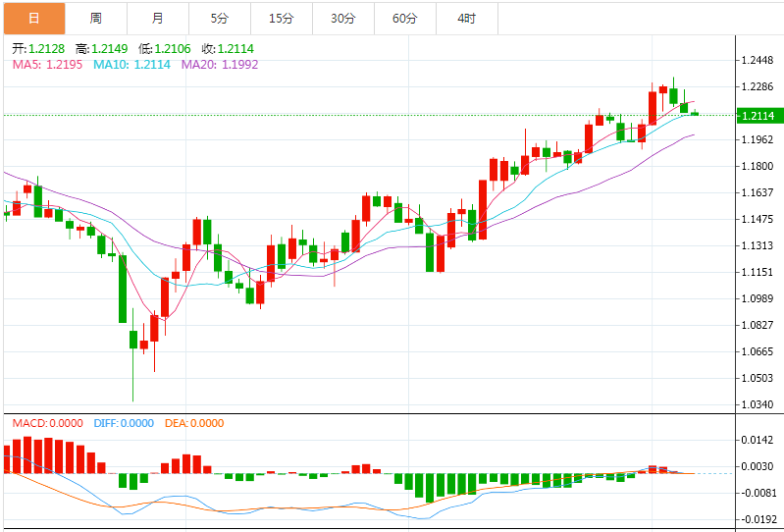Open the 30分 timeframe tab
This screenshot has height=532, width=784.
(343, 19)
